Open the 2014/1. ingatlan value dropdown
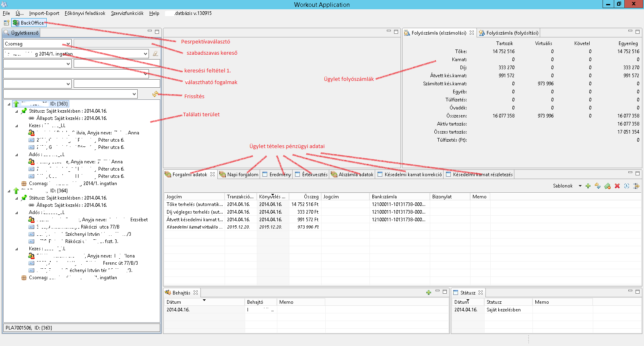Image resolution: width=644 pixels, height=346 pixels. [145, 54]
